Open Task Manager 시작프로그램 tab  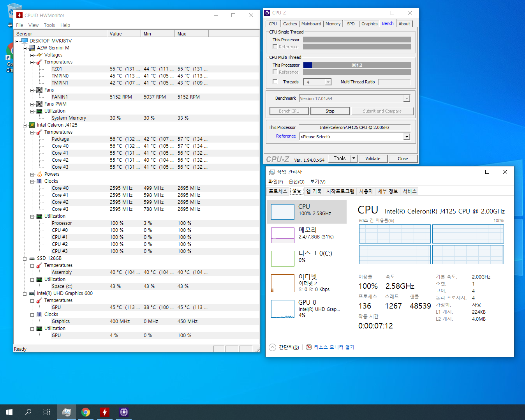[340, 191]
